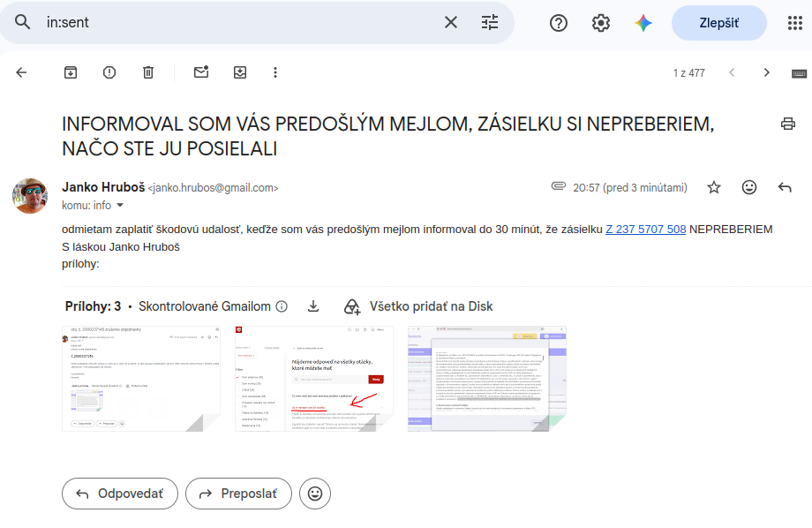Delete this email with trash icon
Viewport: 812px width, 528px height.
[x=148, y=72]
